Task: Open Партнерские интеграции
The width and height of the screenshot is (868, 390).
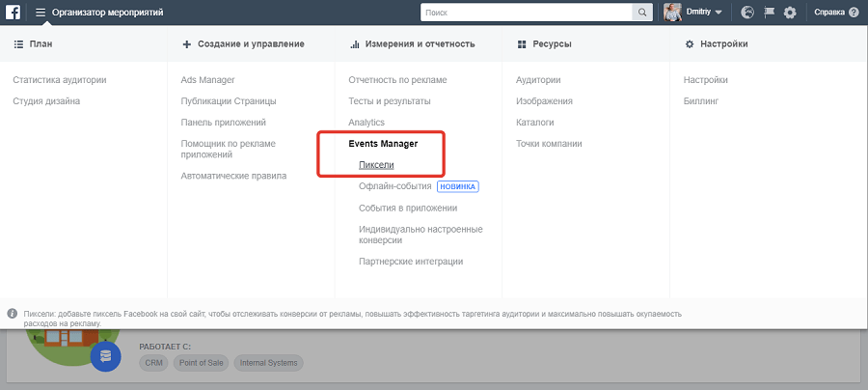Action: coord(411,261)
